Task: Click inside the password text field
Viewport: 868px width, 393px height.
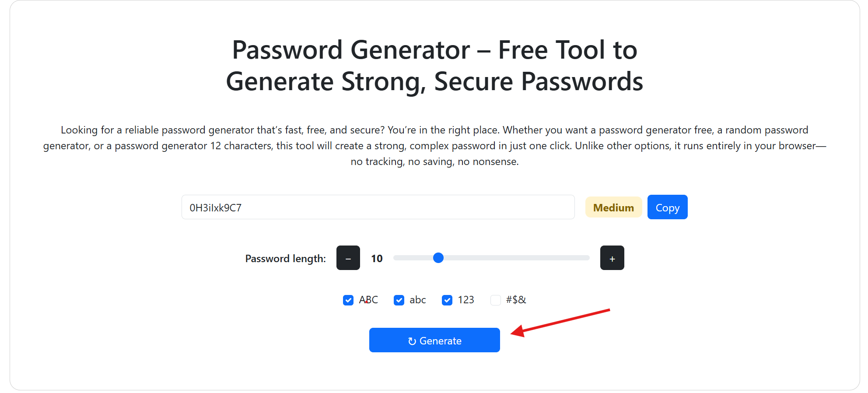Action: tap(378, 207)
